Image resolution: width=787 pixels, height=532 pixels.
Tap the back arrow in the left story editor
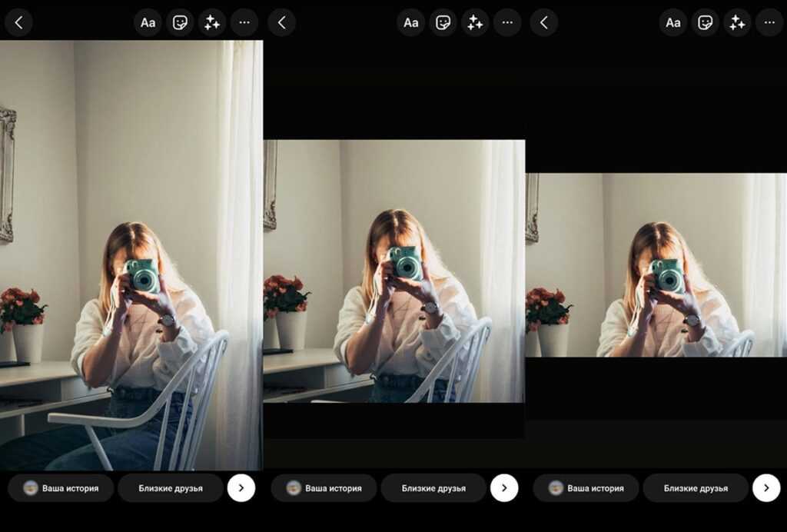coord(18,22)
